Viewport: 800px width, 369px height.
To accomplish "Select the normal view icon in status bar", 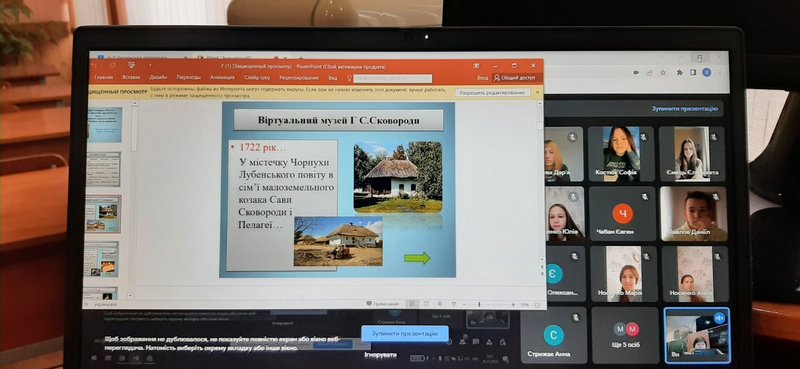I will pyautogui.click(x=412, y=304).
